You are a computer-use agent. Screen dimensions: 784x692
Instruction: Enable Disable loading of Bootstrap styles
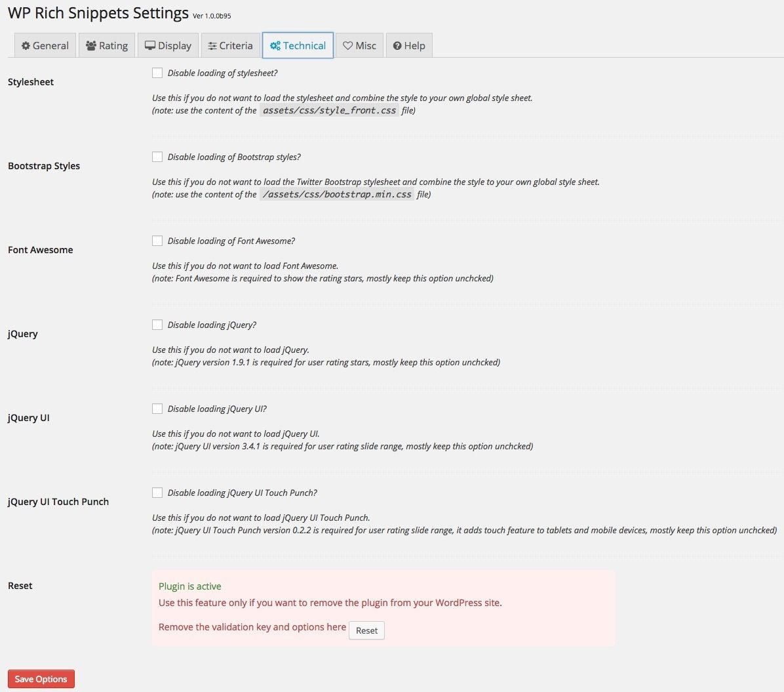coord(157,157)
